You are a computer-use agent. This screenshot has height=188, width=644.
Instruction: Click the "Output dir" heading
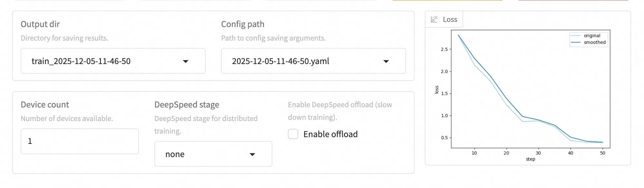pyautogui.click(x=40, y=24)
